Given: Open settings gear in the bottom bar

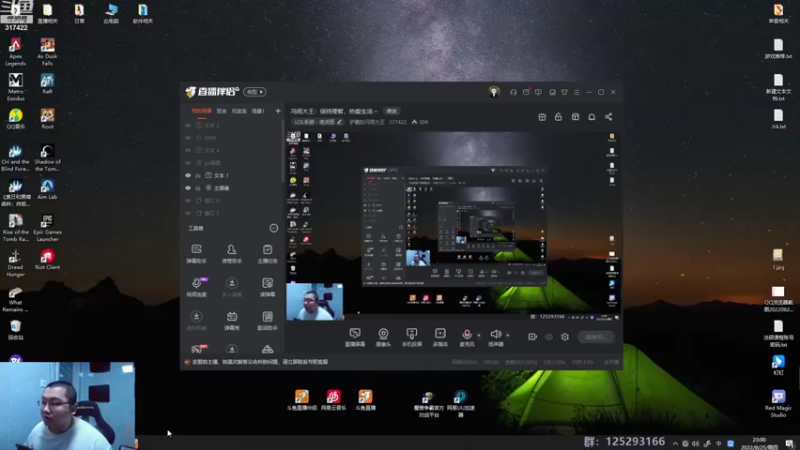Looking at the screenshot, I should [x=565, y=337].
